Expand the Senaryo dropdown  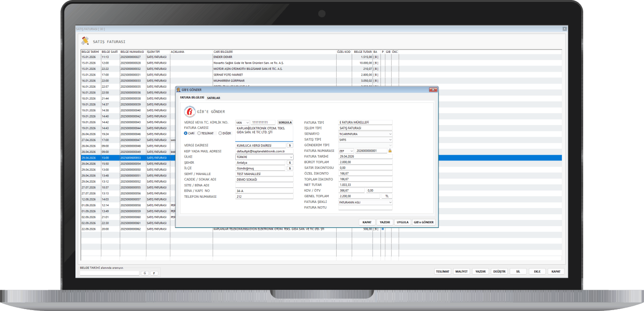coord(365,134)
